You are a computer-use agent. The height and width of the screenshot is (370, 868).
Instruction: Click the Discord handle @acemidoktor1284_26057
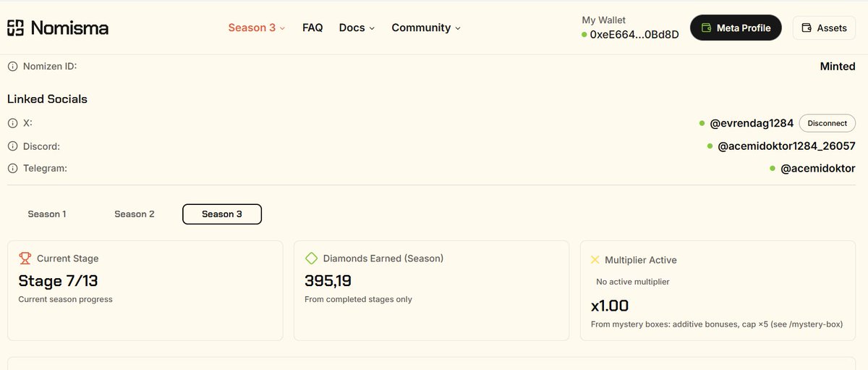786,146
